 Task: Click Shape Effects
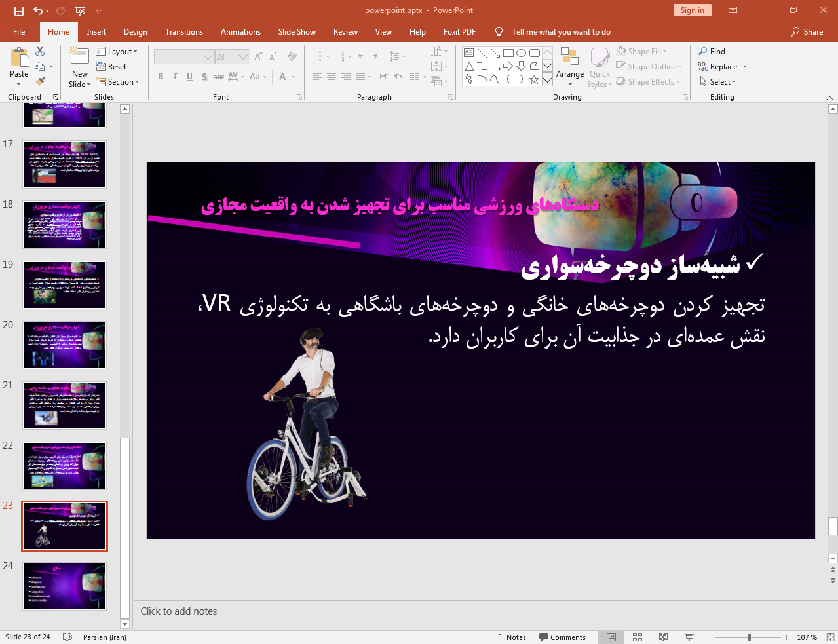pos(648,82)
